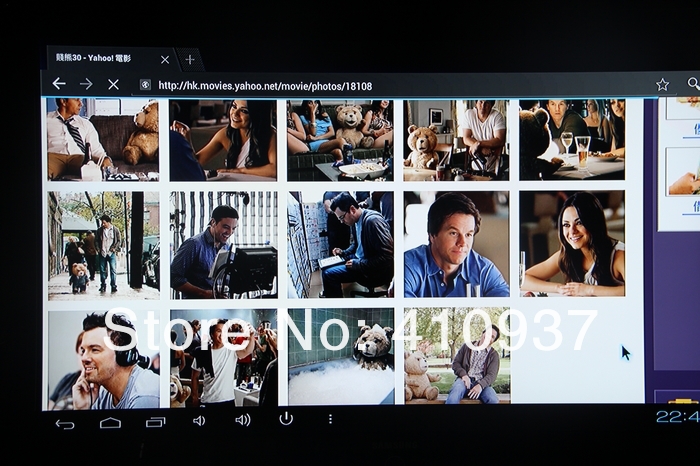Open photo of man and bear walking on street
Screen dimensions: 700x466
pyautogui.click(x=104, y=245)
